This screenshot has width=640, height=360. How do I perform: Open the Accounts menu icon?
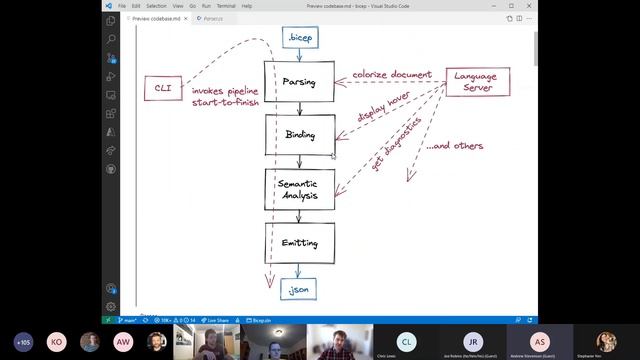(111, 289)
